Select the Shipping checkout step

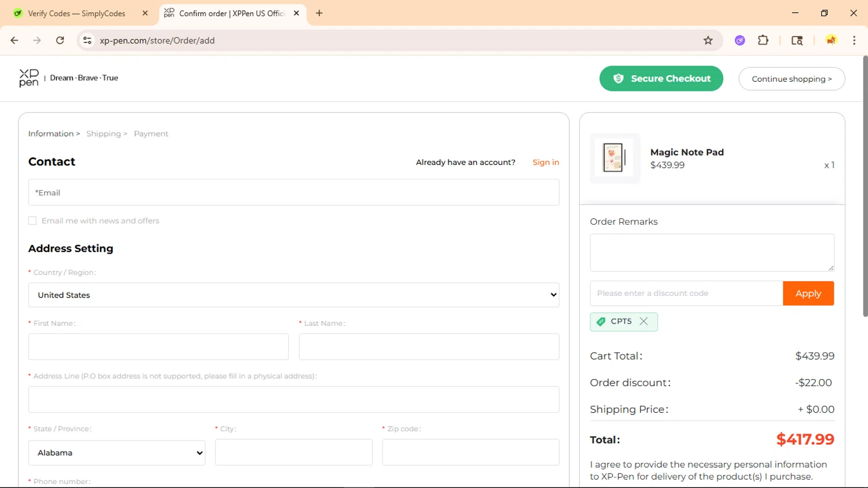[x=104, y=134]
